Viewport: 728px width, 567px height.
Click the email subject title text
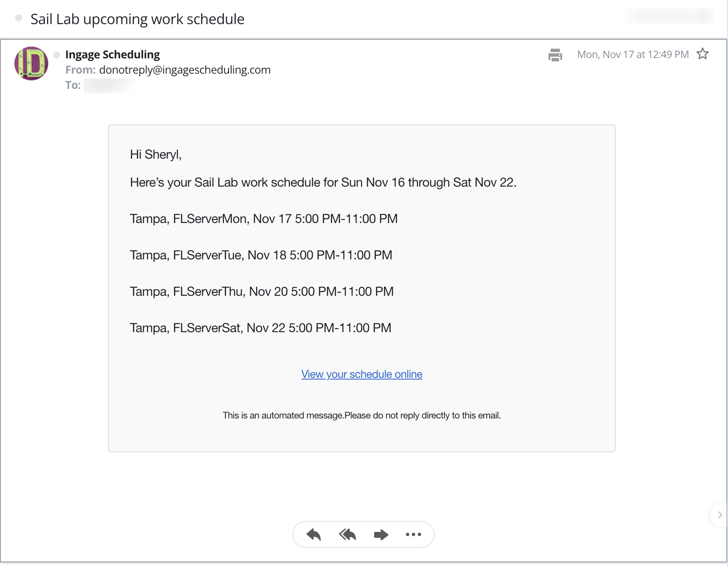click(137, 19)
